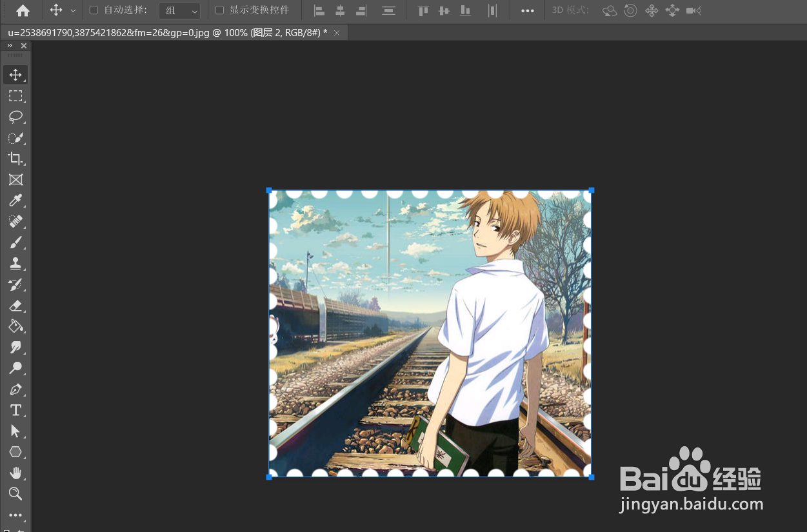Select the Dodge tool
This screenshot has height=532, width=807.
tap(15, 368)
